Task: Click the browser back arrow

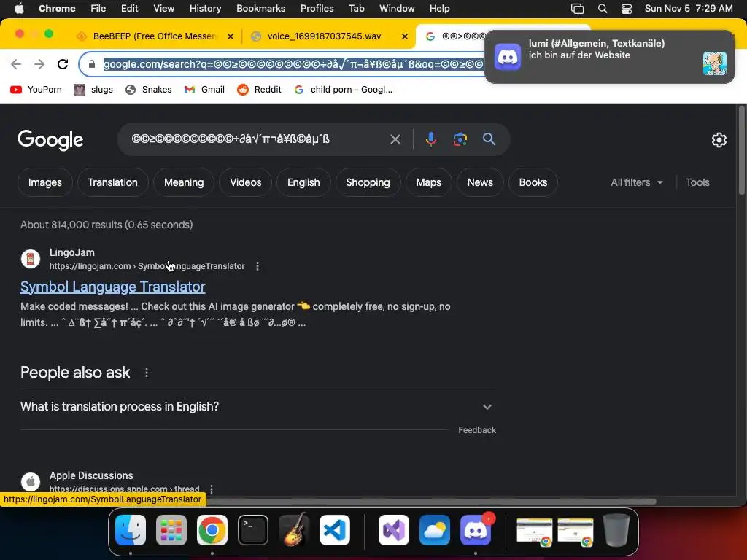Action: 16,64
